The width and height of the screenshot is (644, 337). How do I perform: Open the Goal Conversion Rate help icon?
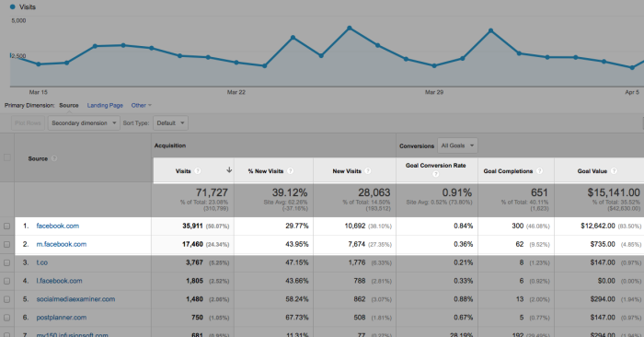[x=436, y=174]
